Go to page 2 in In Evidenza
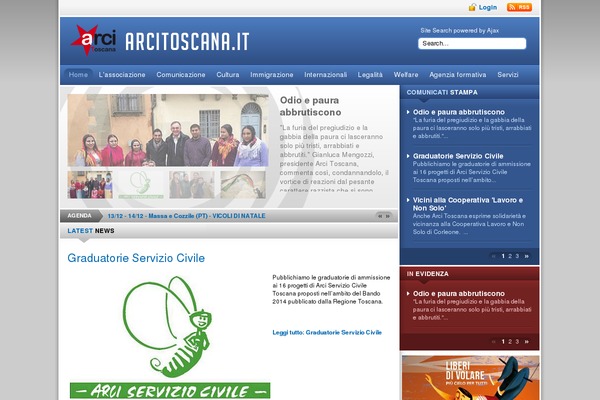The image size is (600, 400). [510, 341]
